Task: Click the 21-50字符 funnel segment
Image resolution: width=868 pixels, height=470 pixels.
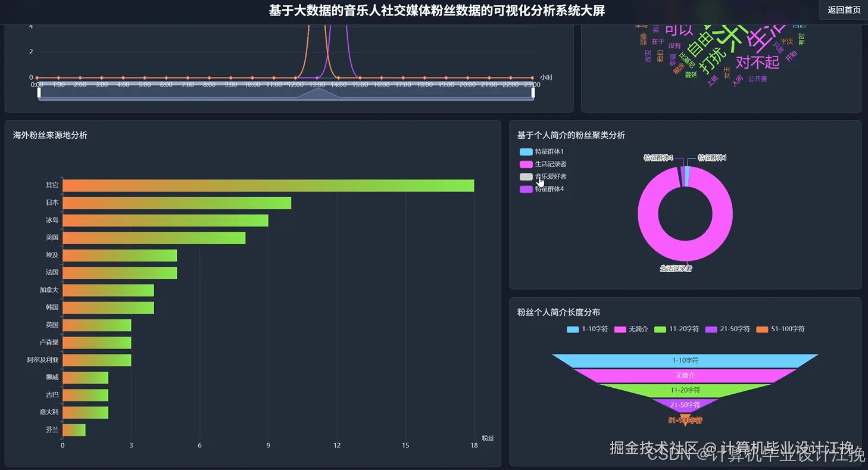Action: tap(685, 404)
